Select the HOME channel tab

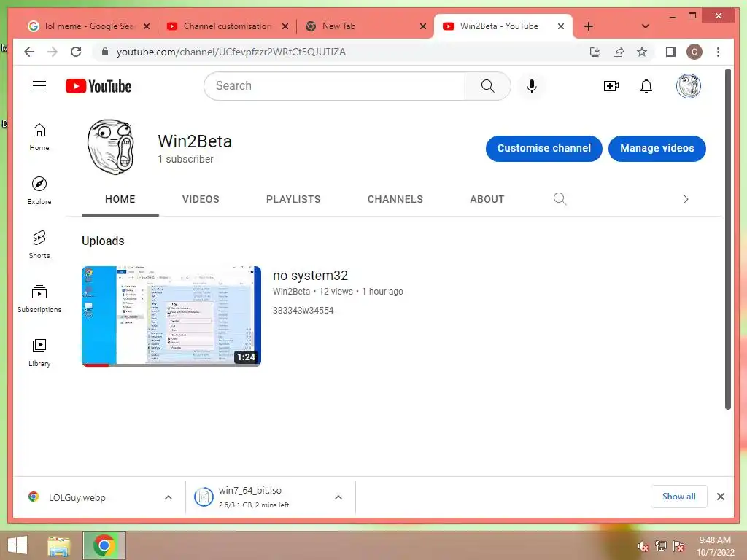pos(120,199)
